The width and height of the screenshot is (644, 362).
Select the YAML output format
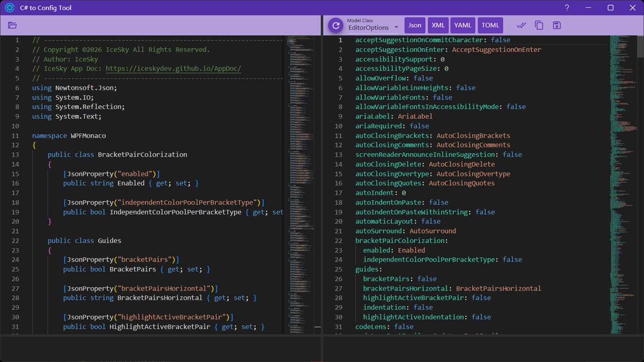pos(463,25)
